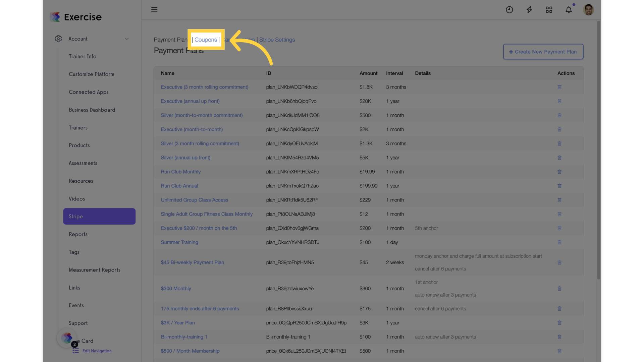This screenshot has height=362, width=644.
Task: Delete the Bi-monthly-training 1 plan
Action: point(559,337)
